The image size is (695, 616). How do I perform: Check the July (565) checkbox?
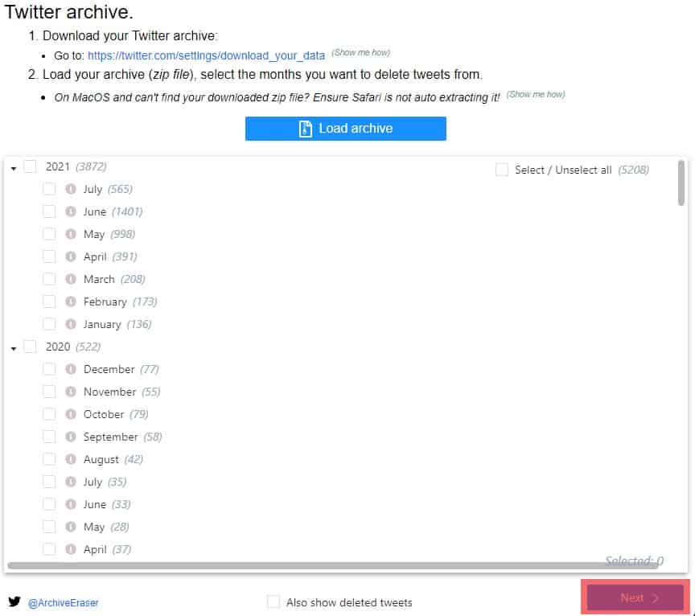(x=49, y=189)
